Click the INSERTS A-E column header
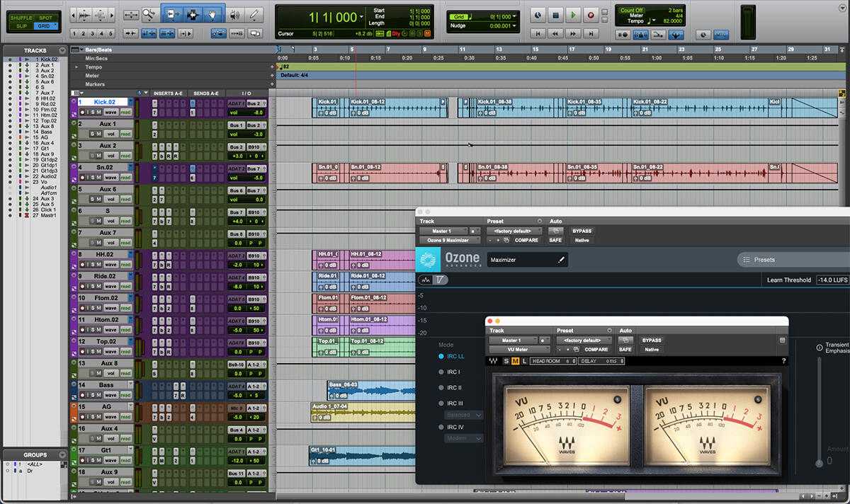 point(168,93)
